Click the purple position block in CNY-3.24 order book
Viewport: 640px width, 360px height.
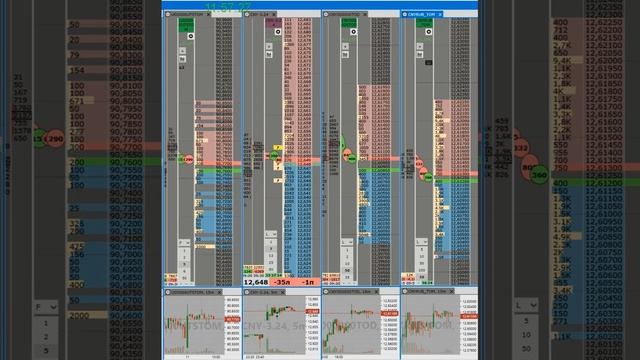pos(273,23)
